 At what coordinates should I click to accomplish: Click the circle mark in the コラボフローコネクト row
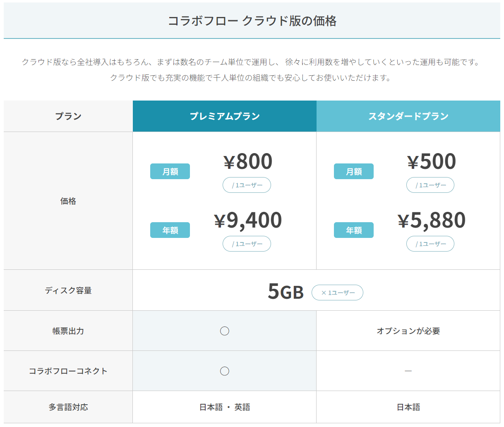225,371
